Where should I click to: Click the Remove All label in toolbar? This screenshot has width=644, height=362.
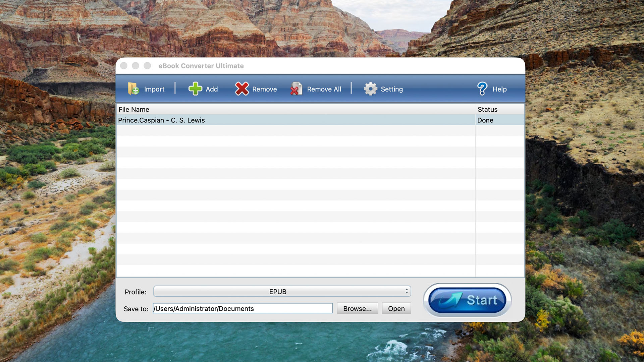click(324, 89)
